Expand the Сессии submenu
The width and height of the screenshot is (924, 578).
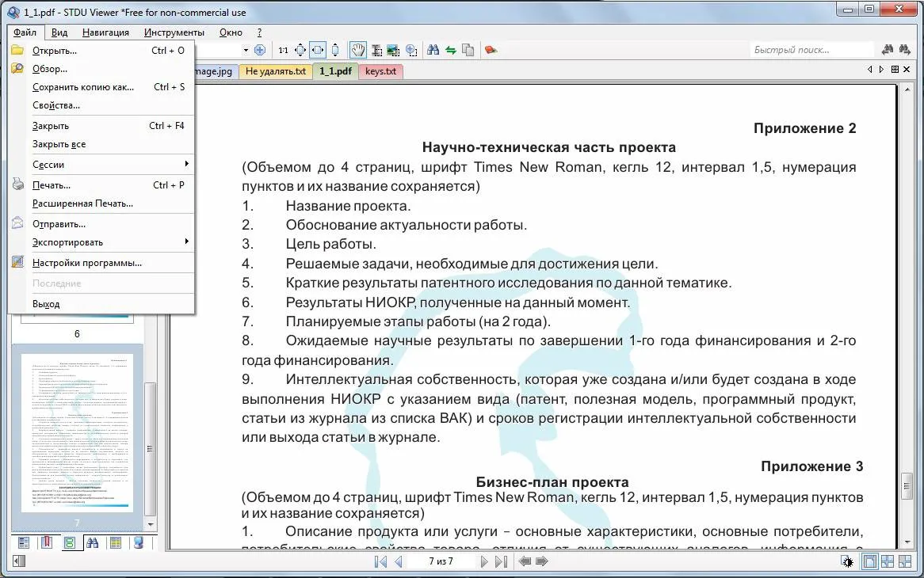pos(101,164)
